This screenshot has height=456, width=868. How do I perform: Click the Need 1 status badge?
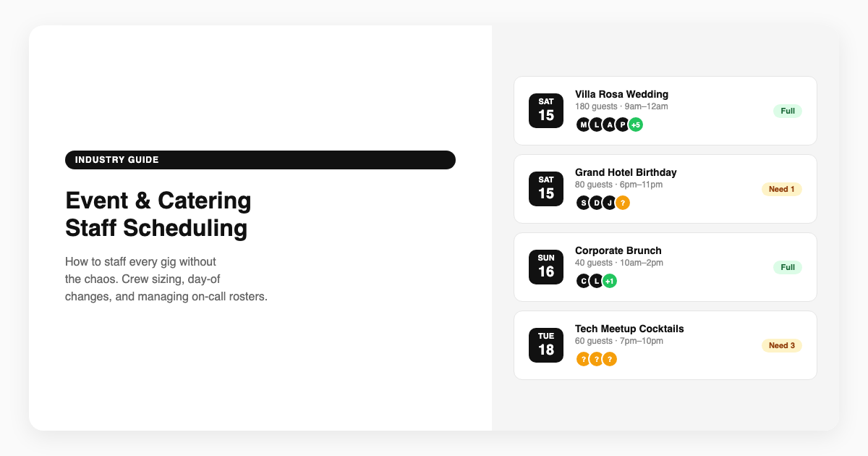(x=781, y=189)
